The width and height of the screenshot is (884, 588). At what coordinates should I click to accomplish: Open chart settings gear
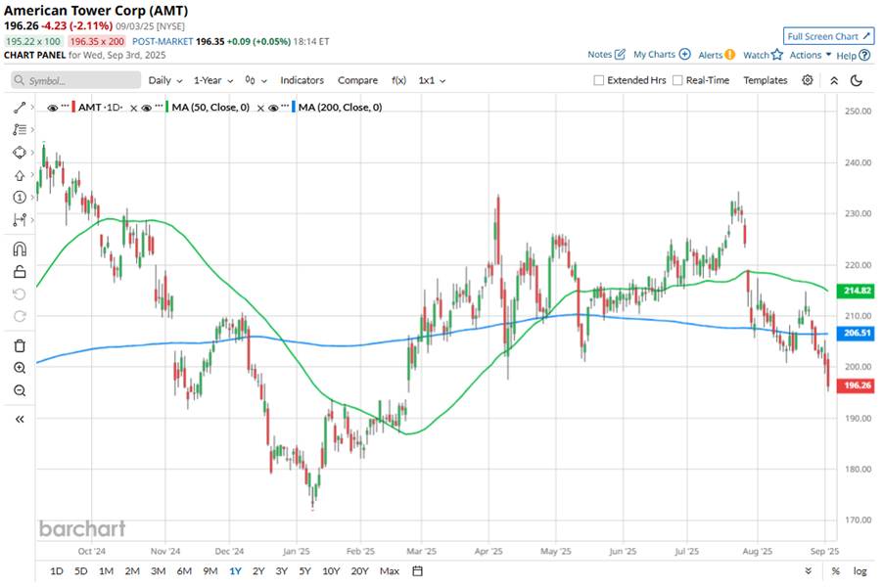(x=808, y=80)
